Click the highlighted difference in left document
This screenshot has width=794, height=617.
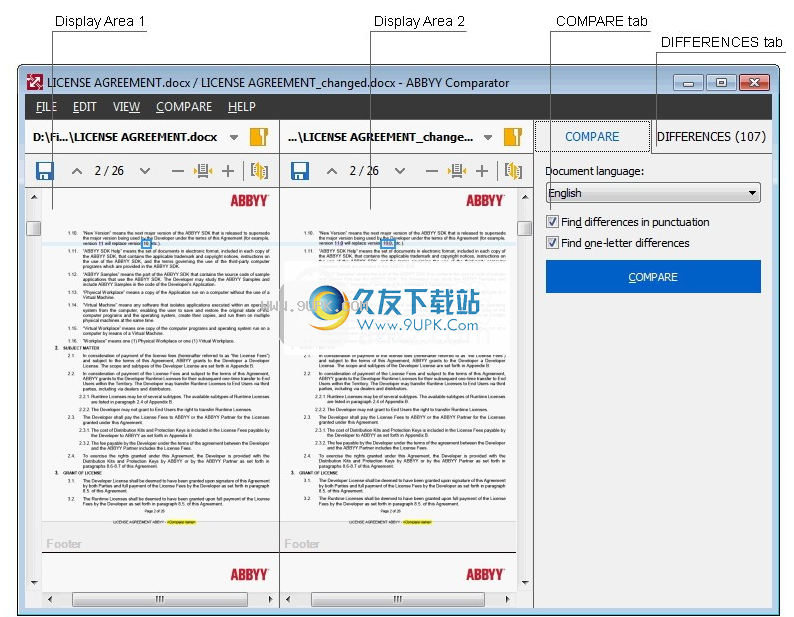[146, 244]
